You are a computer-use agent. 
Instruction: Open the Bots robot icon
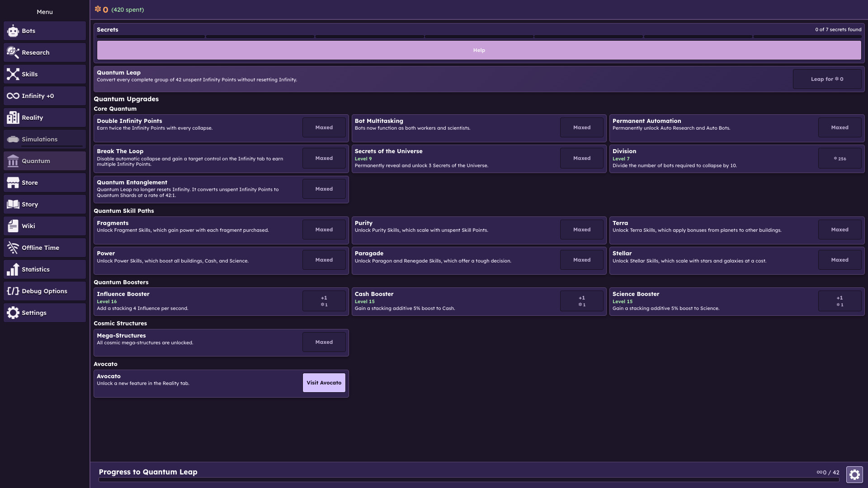point(13,31)
